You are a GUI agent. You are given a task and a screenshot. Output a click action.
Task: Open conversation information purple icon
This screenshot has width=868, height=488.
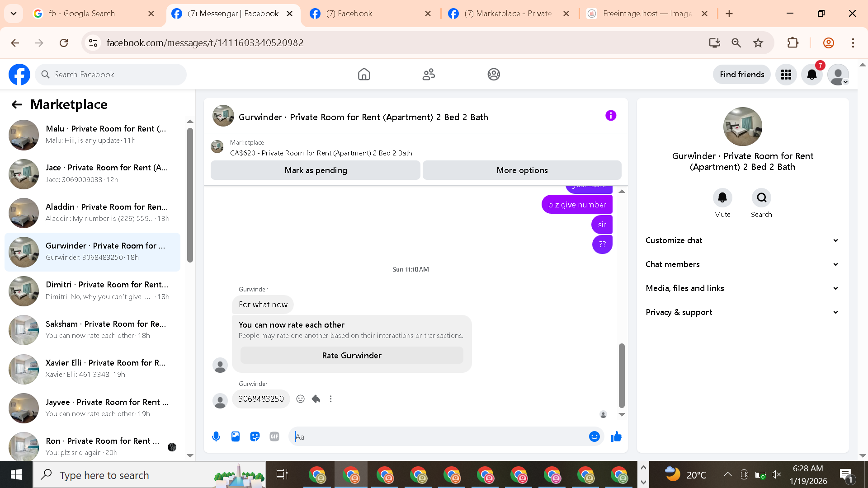(611, 116)
